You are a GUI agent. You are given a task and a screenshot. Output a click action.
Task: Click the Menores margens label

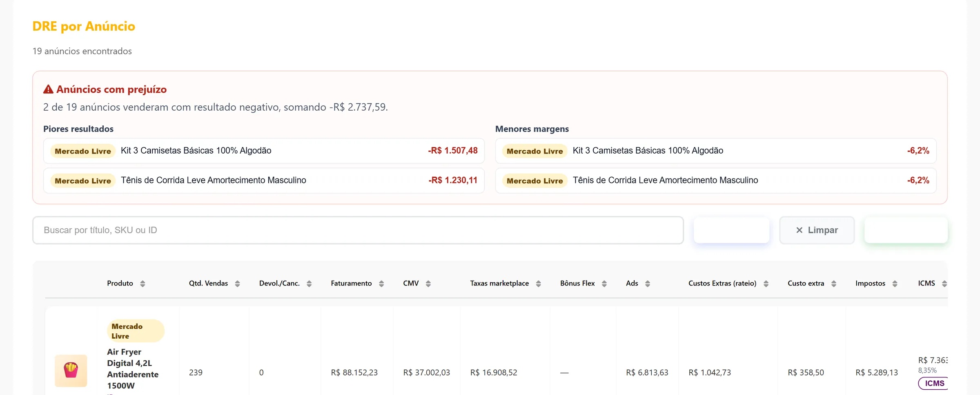[532, 129]
